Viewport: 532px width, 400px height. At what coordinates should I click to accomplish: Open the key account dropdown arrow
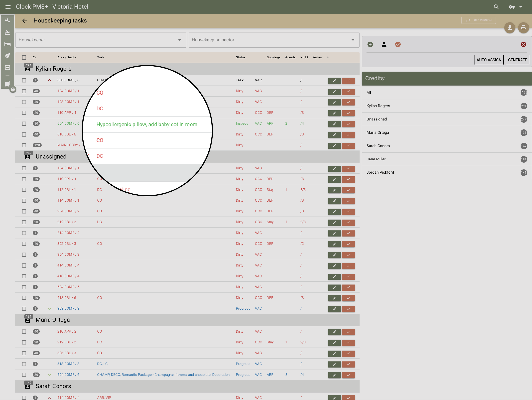point(521,7)
